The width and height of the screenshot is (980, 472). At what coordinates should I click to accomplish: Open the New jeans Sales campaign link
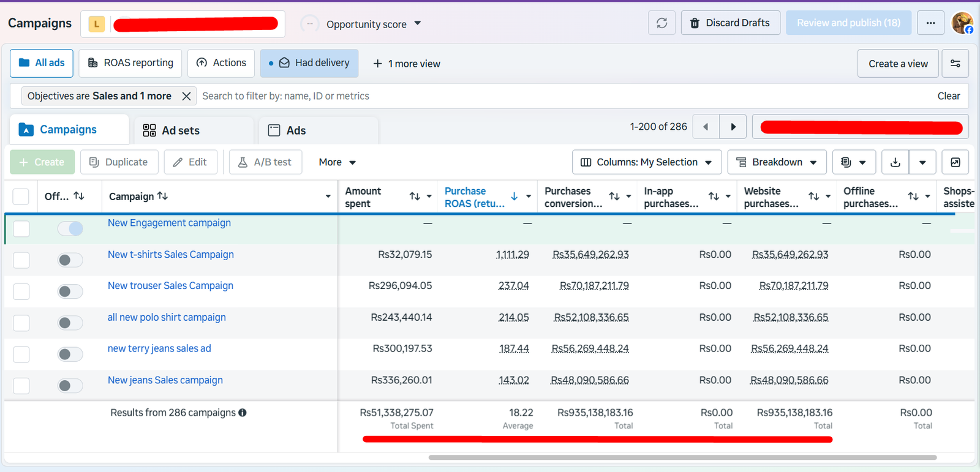coord(165,380)
